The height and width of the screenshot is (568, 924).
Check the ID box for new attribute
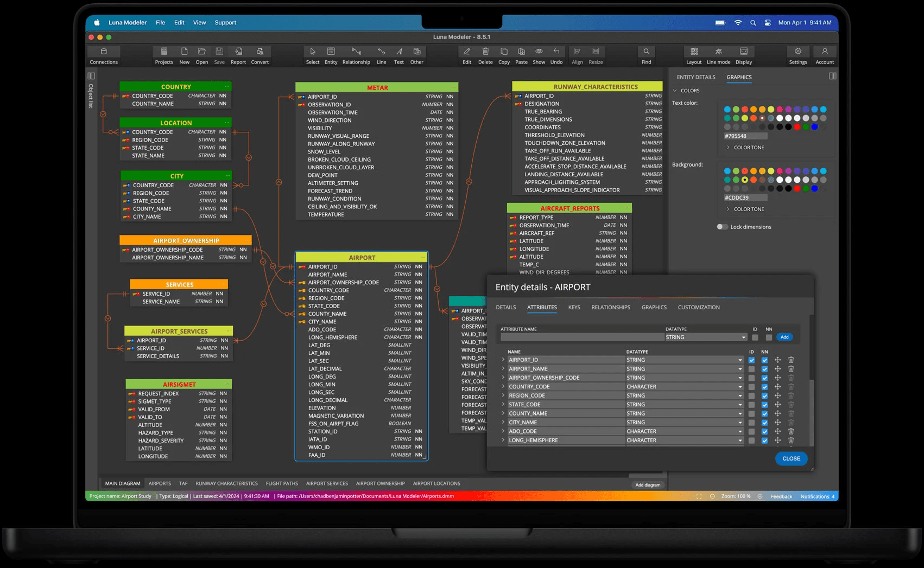755,337
